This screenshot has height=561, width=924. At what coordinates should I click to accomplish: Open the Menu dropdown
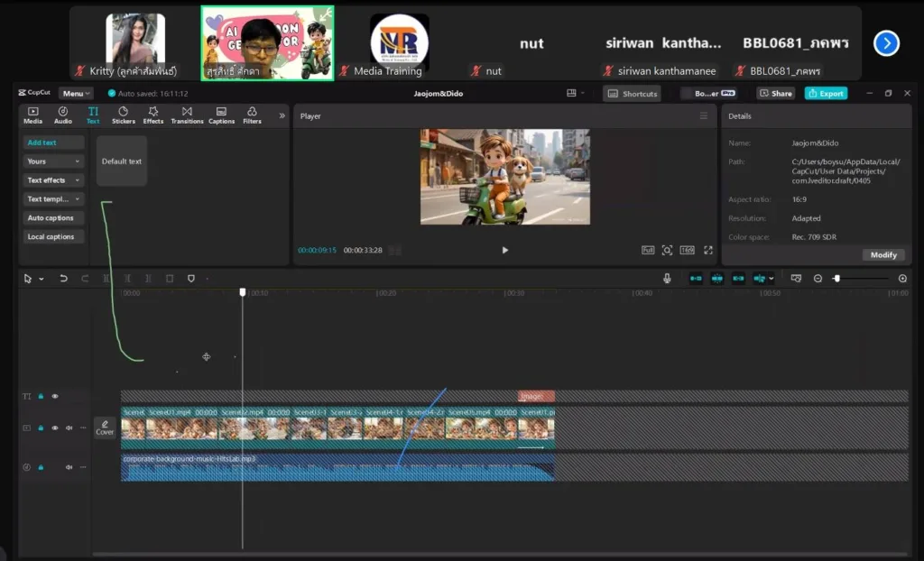coord(76,93)
